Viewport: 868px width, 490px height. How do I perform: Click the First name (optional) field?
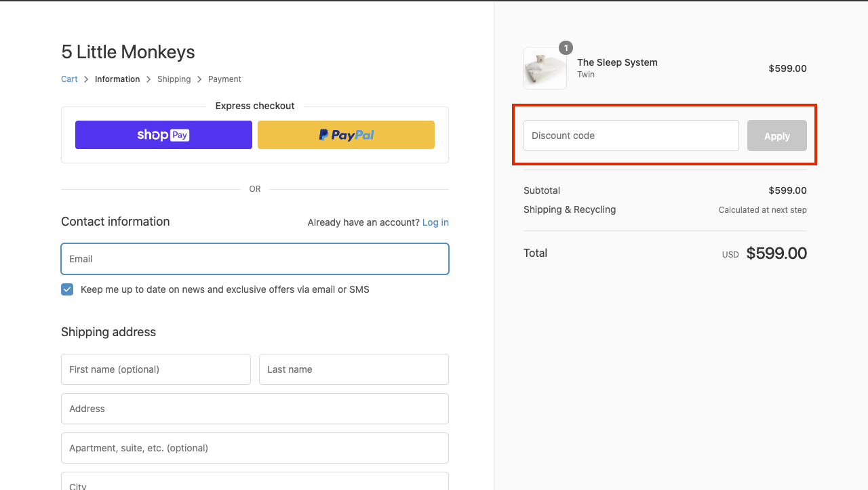click(x=156, y=369)
